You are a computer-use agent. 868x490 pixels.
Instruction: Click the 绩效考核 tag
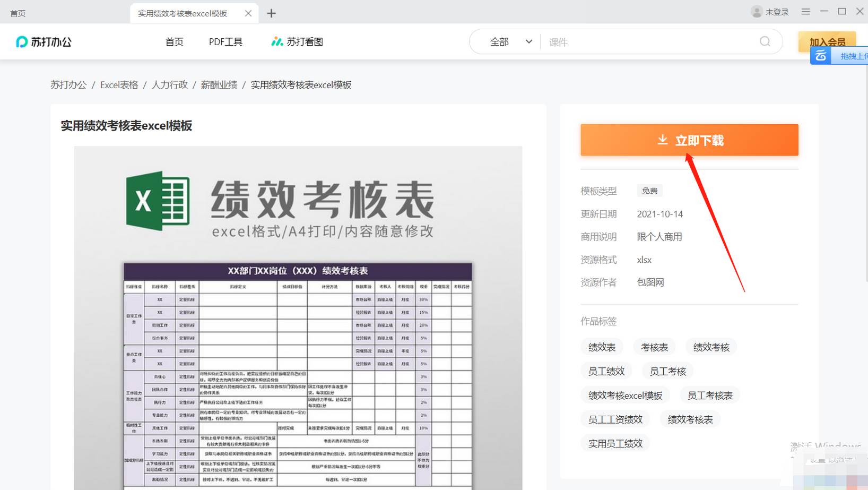(711, 347)
